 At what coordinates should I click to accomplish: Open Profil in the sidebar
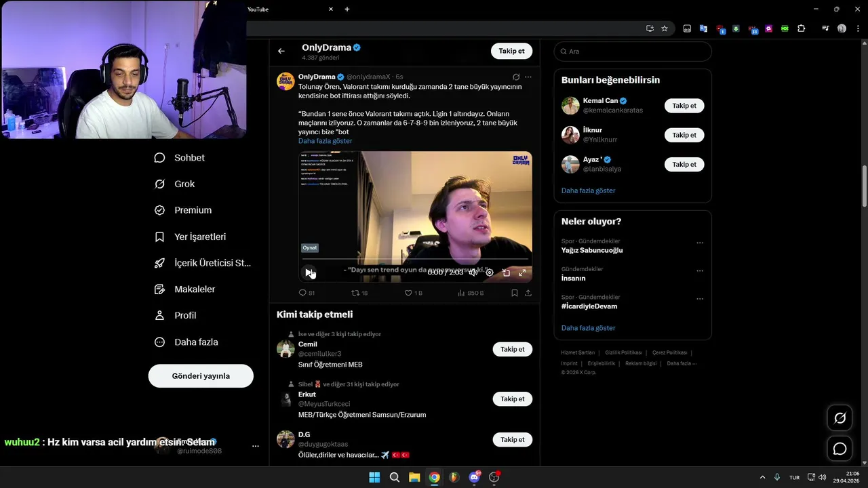pyautogui.click(x=176, y=315)
